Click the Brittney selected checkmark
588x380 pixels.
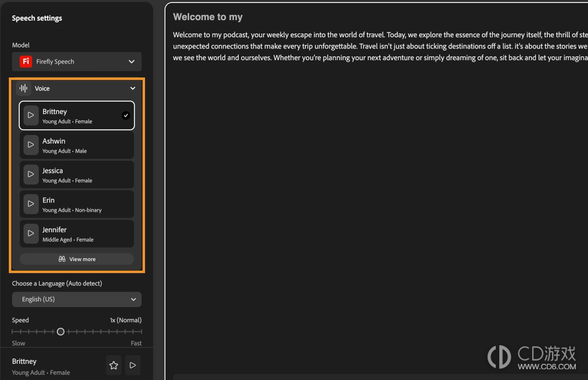[126, 115]
